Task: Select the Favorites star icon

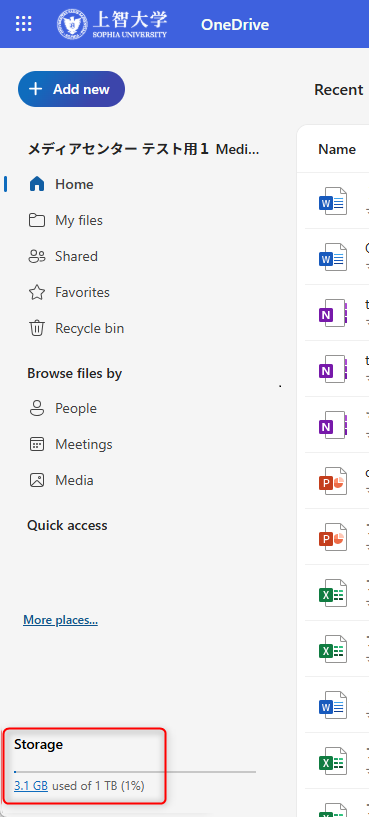Action: click(36, 292)
